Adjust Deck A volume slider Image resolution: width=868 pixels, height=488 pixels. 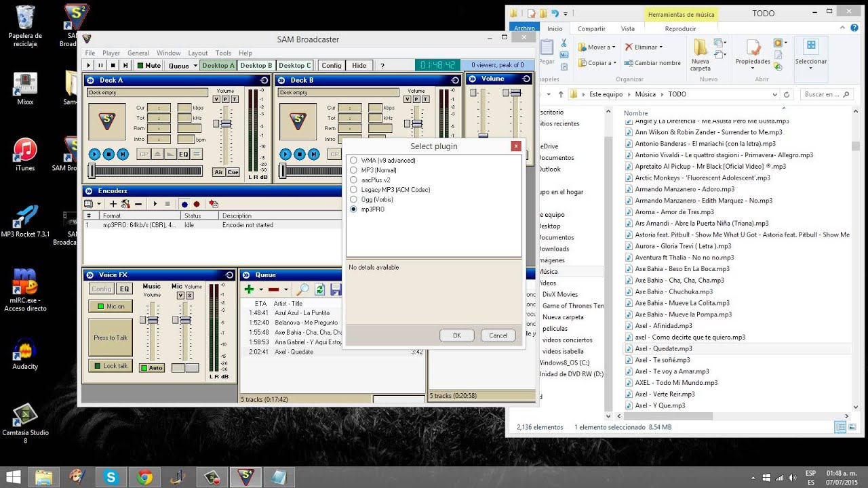[x=225, y=124]
